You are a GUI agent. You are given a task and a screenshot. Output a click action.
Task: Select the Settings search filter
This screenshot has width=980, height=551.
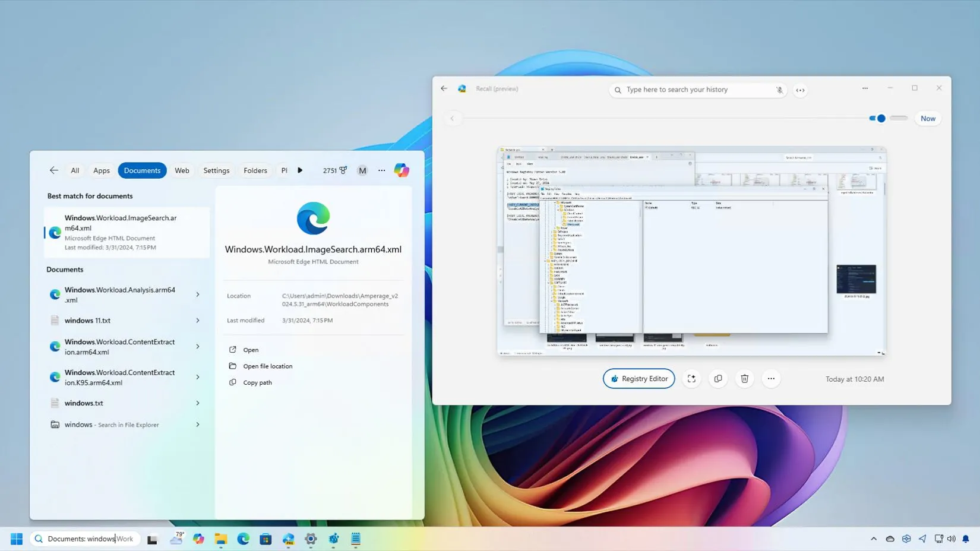pos(216,170)
